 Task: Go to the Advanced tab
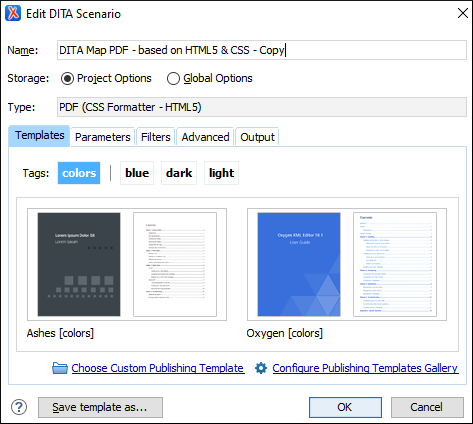tap(205, 137)
